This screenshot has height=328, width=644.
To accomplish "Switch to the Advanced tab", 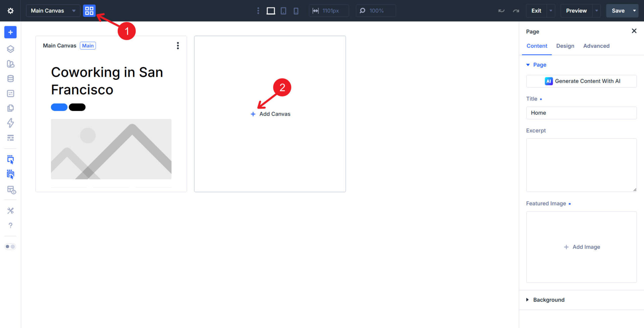I will coord(596,46).
